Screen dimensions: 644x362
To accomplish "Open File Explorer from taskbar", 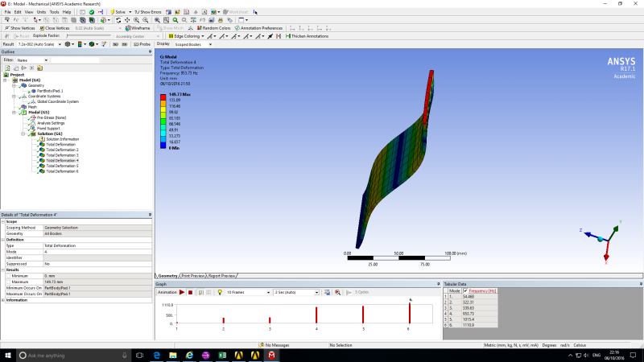I will coord(173,355).
